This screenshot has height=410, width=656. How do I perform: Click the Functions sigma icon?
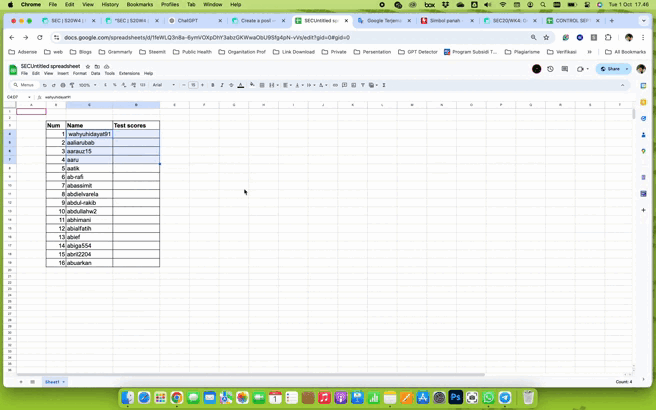tap(384, 85)
